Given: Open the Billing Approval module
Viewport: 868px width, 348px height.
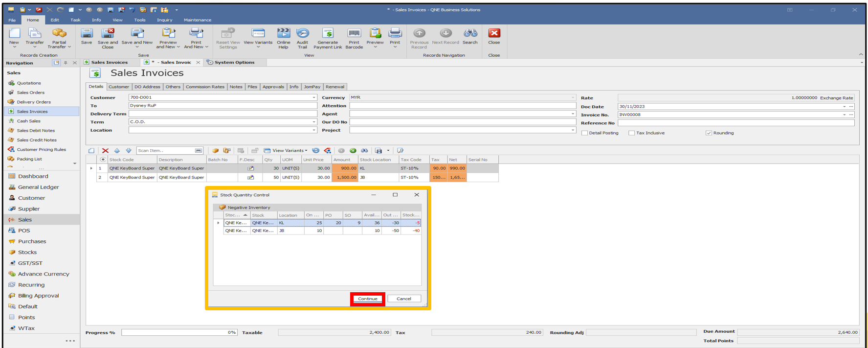Looking at the screenshot, I should (38, 296).
